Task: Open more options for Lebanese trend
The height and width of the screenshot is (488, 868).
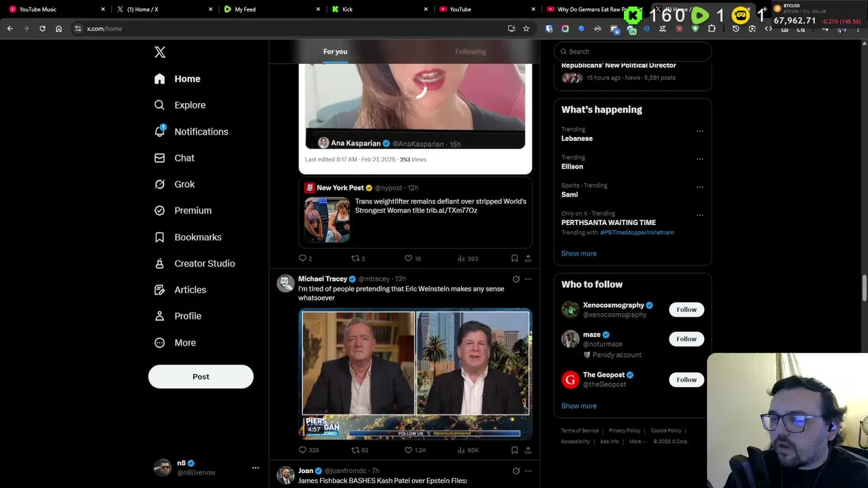Action: [700, 131]
